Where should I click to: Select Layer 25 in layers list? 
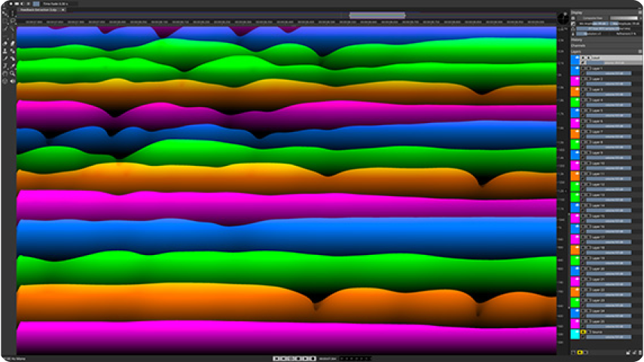pyautogui.click(x=598, y=322)
